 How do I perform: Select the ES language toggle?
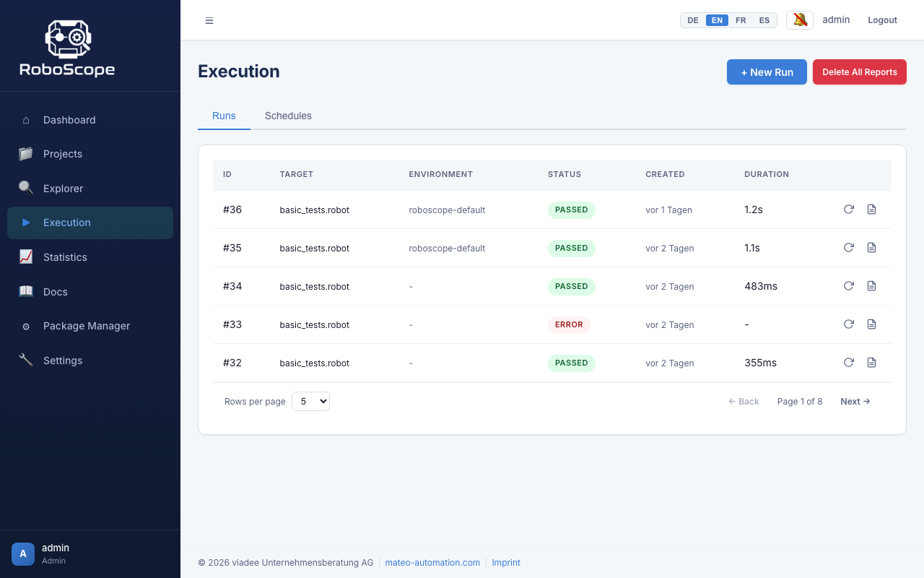[x=764, y=20]
